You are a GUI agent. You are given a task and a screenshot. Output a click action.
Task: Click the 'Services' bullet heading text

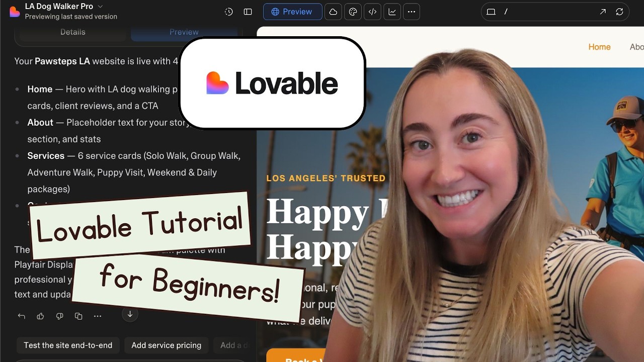46,156
